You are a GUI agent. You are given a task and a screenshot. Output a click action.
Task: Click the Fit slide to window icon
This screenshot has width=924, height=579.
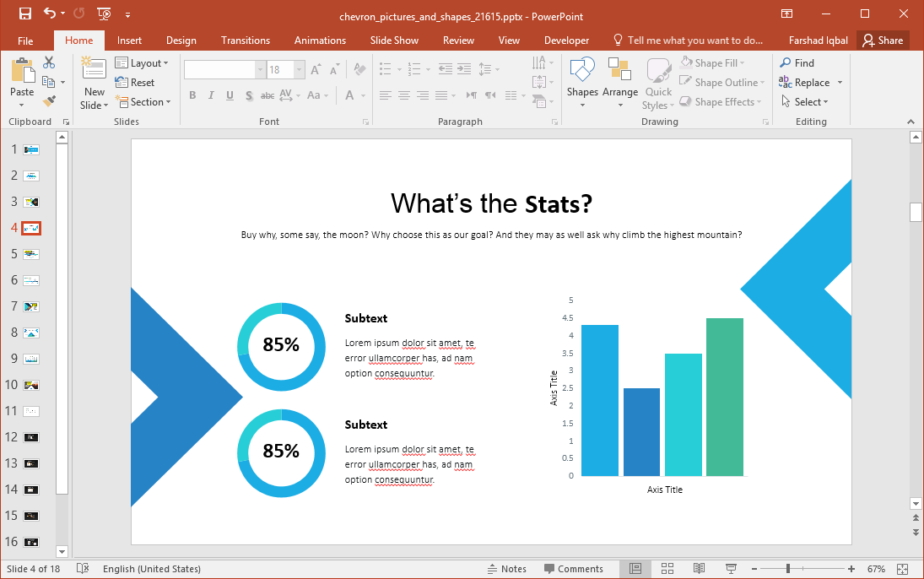(x=903, y=569)
